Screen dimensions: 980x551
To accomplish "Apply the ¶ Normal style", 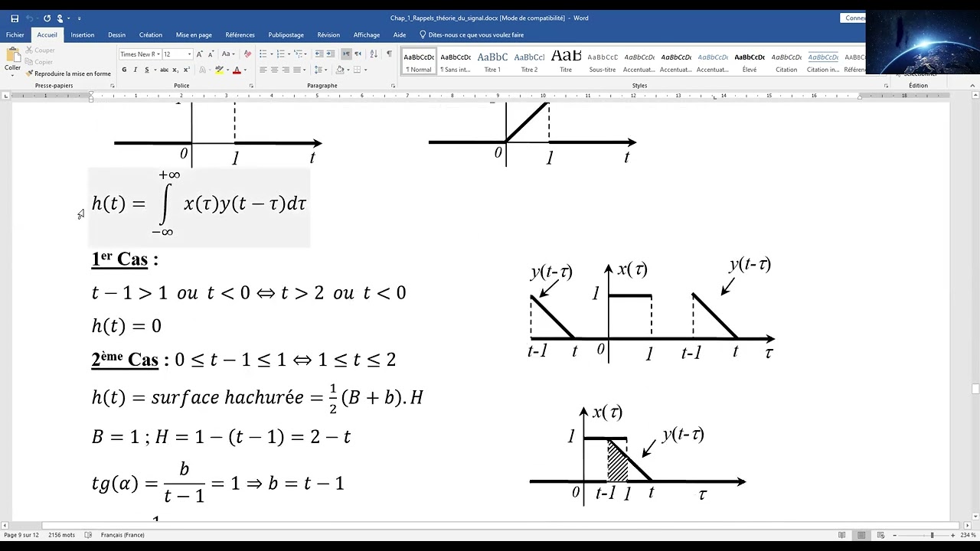I will 419,61.
